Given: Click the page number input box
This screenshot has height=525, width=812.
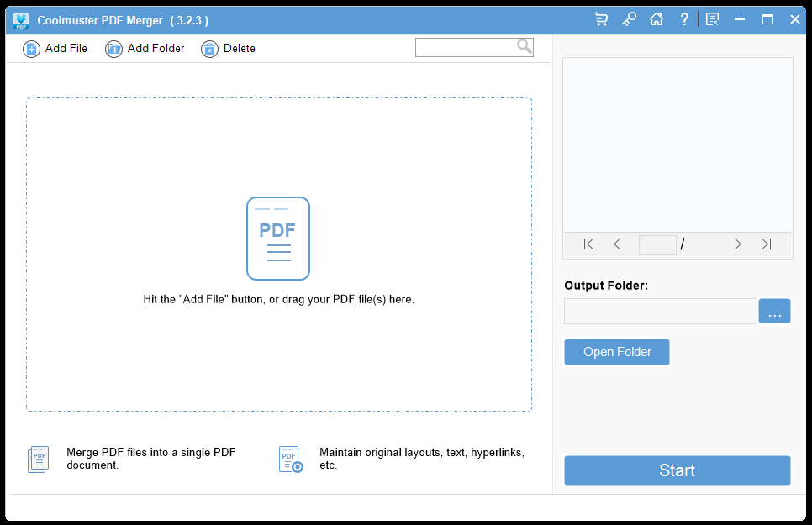Looking at the screenshot, I should 657,244.
